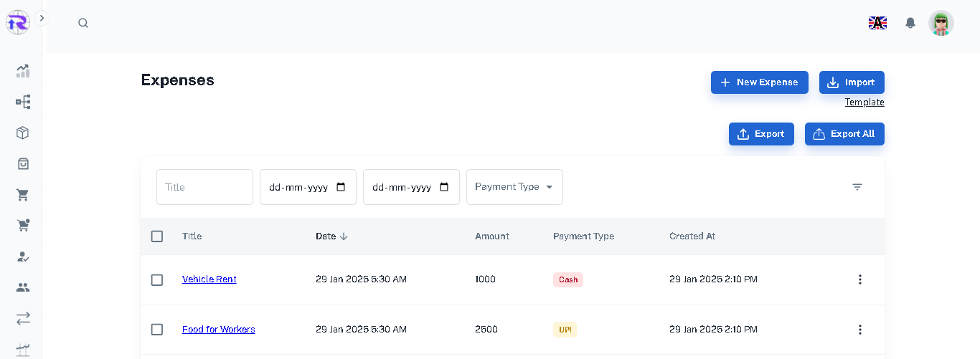Open notifications with the bell icon
980x359 pixels.
tap(910, 23)
